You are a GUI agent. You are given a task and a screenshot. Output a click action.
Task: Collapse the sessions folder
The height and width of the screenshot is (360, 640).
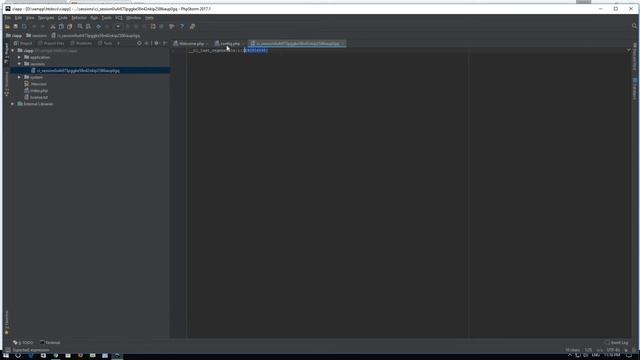tap(19, 64)
